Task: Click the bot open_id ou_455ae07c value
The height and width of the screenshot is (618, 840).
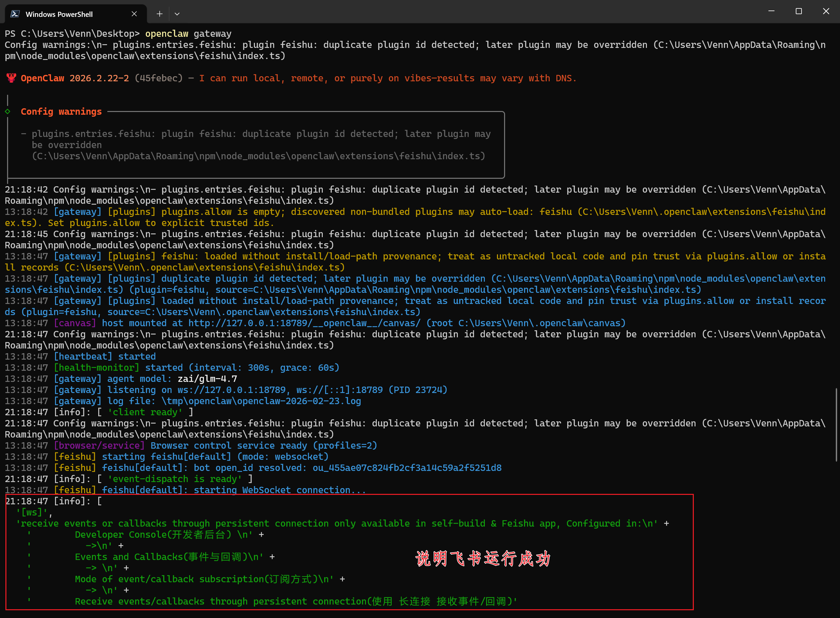Action: click(x=407, y=468)
